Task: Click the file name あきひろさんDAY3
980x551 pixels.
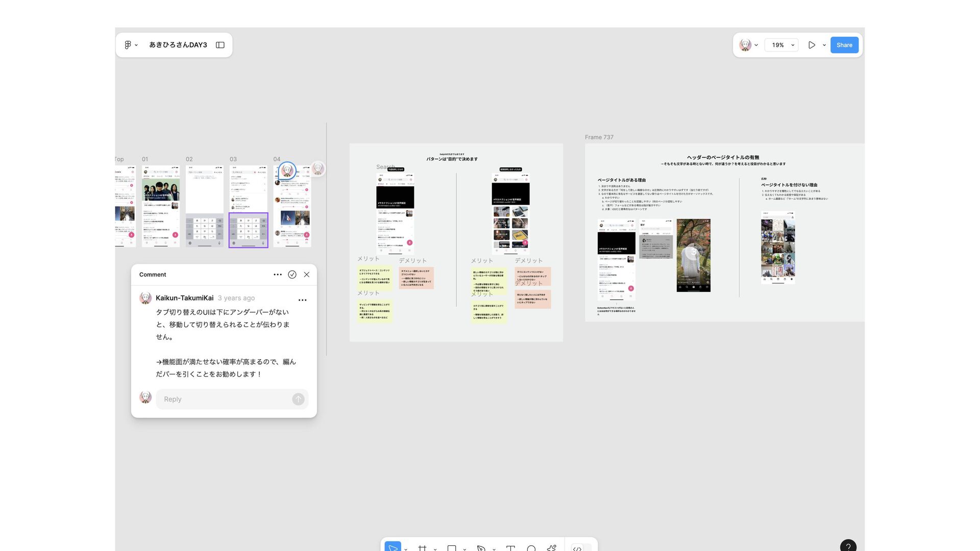Action: [178, 45]
